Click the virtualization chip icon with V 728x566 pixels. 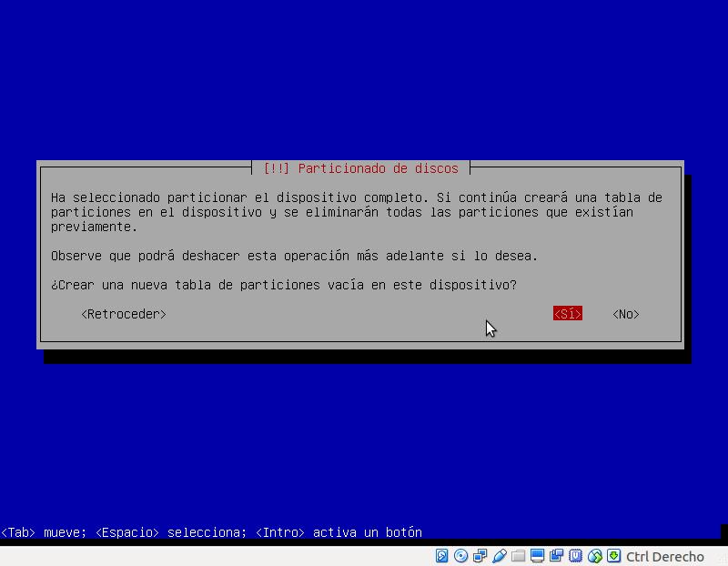(x=576, y=556)
